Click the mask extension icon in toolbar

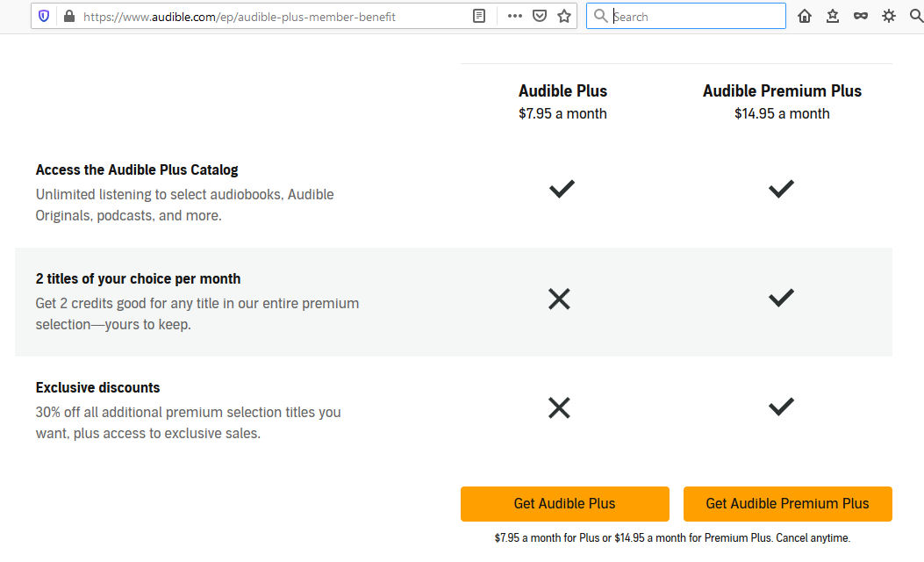861,16
